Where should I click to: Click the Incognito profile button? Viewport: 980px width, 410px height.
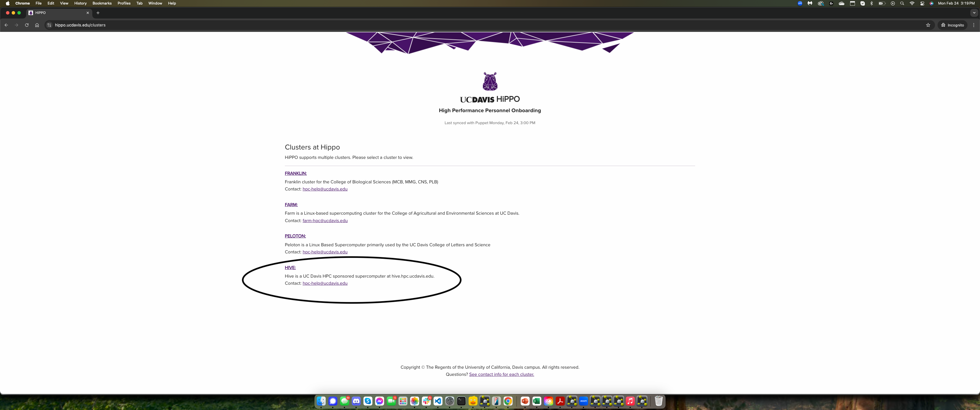click(x=952, y=25)
